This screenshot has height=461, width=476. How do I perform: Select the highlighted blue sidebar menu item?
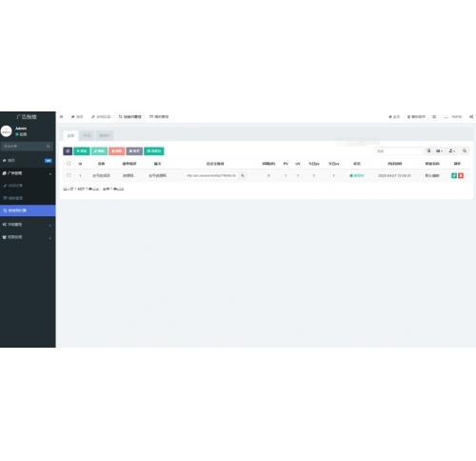click(x=28, y=210)
